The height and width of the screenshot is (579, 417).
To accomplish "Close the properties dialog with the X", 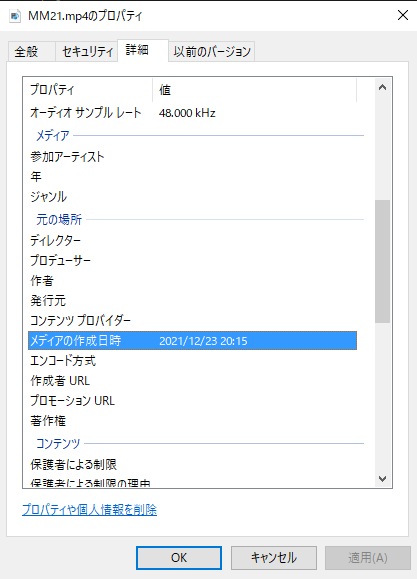I will click(403, 15).
